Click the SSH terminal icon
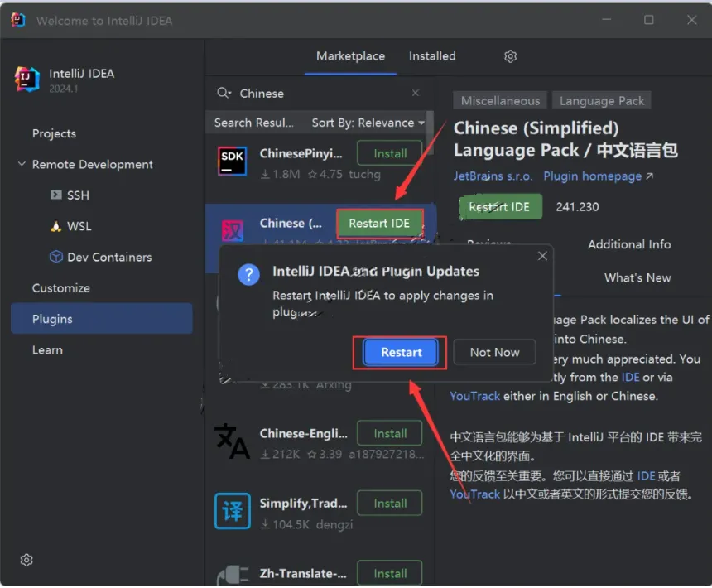The width and height of the screenshot is (712, 588). [55, 195]
